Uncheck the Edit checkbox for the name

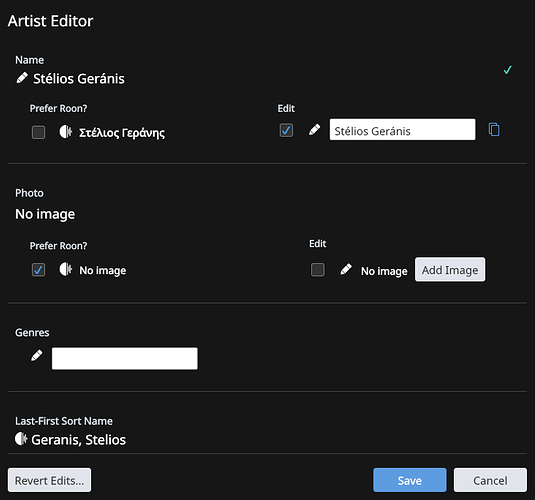pyautogui.click(x=286, y=130)
